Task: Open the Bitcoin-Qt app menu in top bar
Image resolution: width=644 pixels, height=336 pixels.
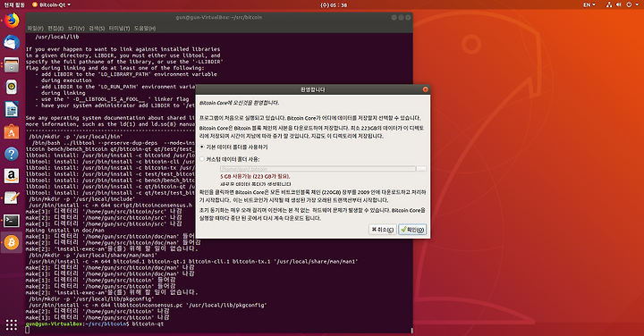Action: [x=51, y=5]
